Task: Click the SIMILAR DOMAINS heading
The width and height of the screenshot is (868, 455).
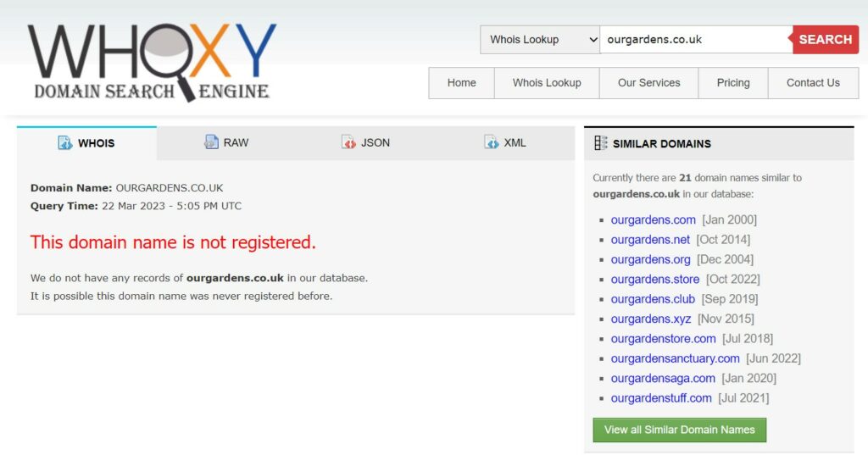Action: click(x=661, y=144)
